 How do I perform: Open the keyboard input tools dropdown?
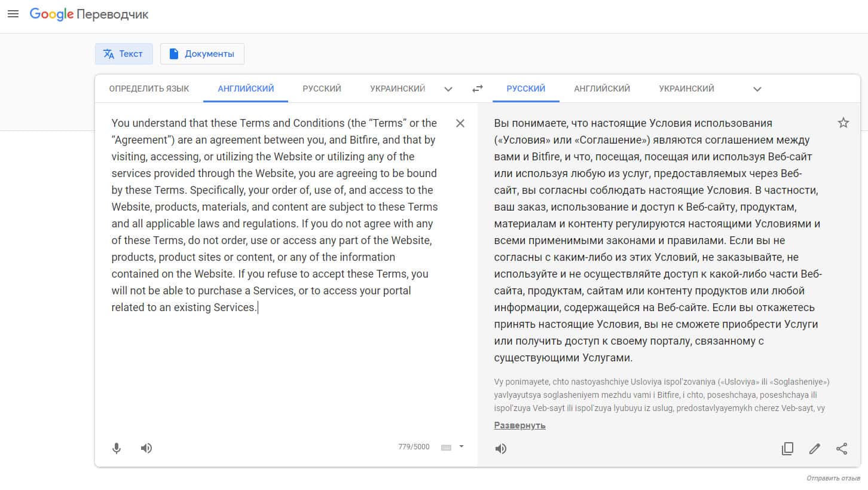(461, 446)
